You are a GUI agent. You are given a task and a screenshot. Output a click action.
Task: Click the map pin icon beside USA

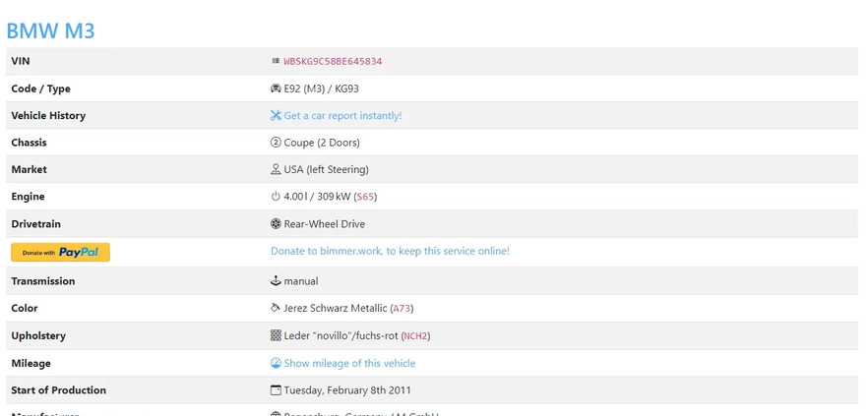pyautogui.click(x=276, y=169)
